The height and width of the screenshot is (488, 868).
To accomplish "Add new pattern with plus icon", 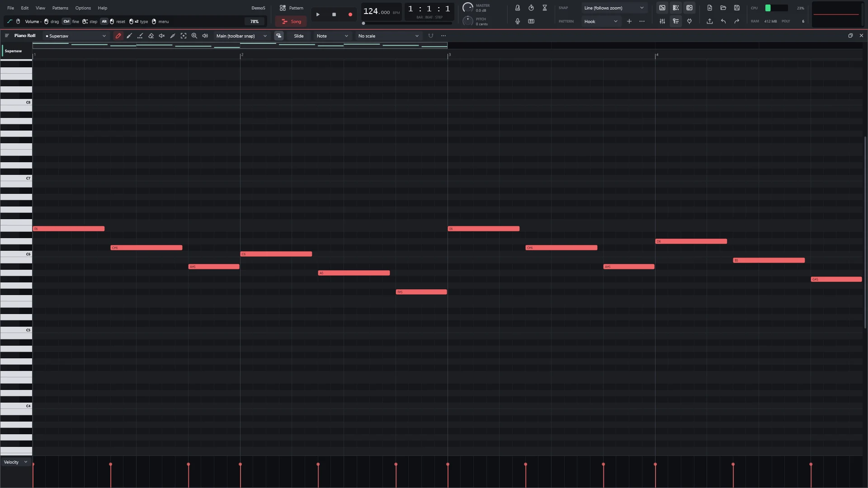I will point(629,21).
